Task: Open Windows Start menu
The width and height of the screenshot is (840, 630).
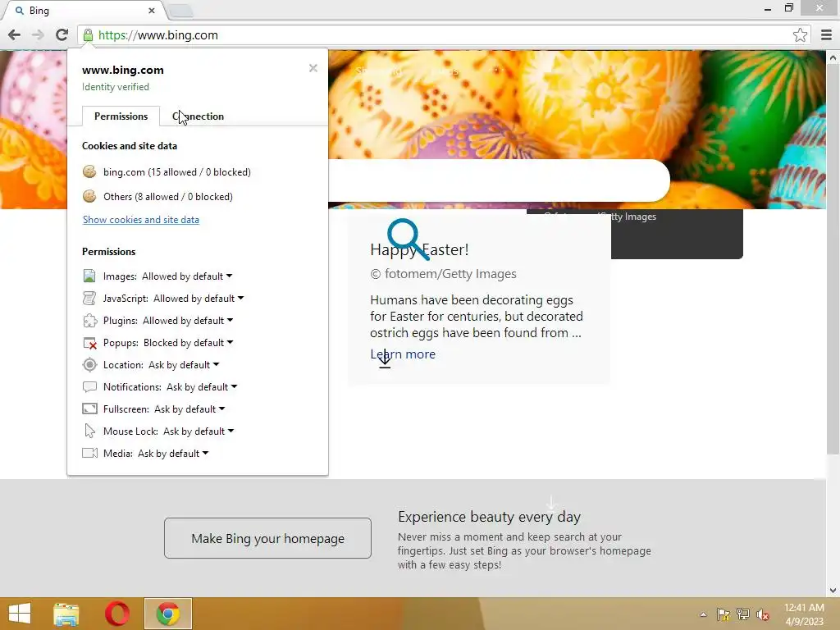Action: click(x=20, y=614)
